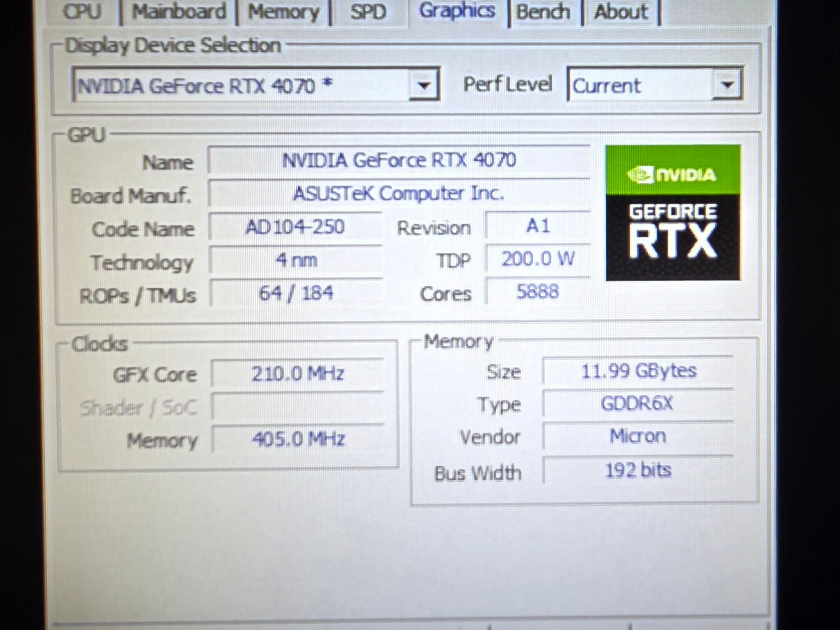Click the GPU Name field value
This screenshot has height=630, width=840.
point(399,160)
